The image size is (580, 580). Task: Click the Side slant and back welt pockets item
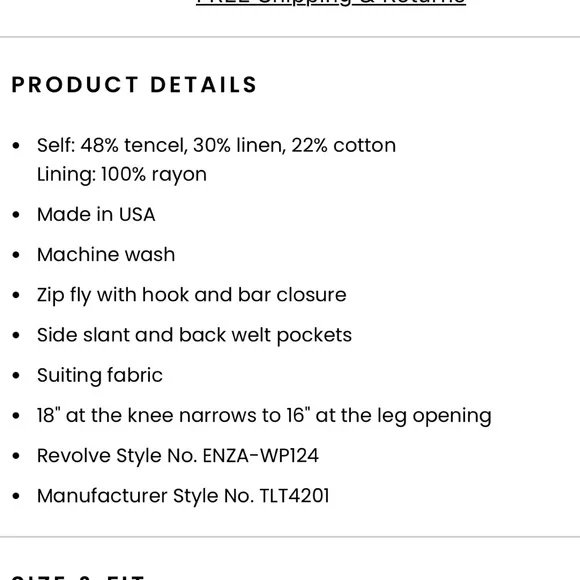click(194, 335)
